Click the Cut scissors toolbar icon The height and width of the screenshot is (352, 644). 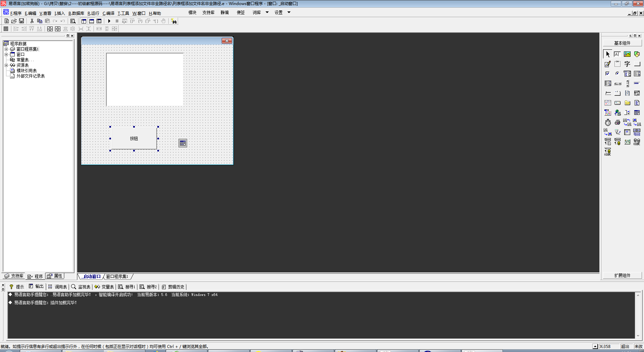click(32, 21)
